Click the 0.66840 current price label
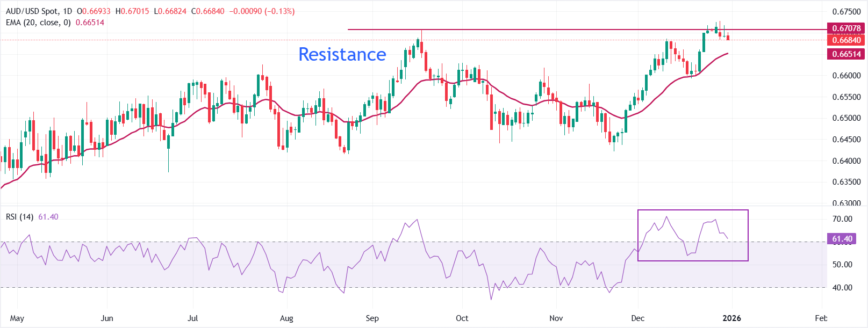The image size is (868, 328). [x=846, y=40]
